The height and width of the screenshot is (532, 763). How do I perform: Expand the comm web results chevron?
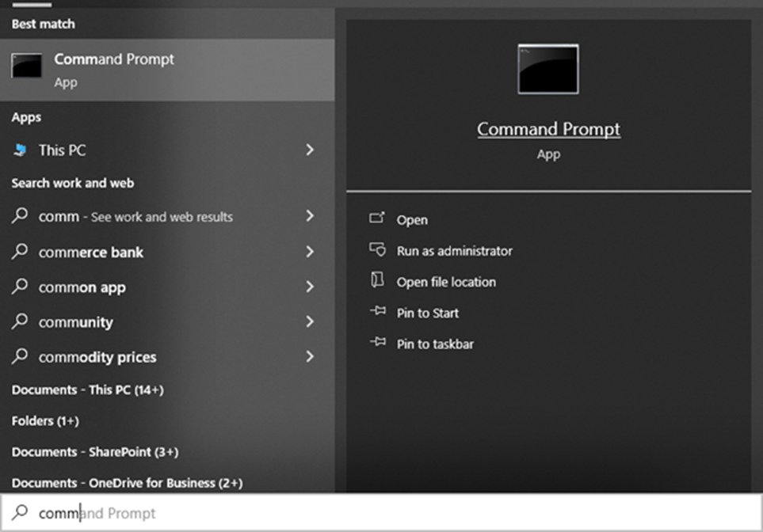coord(310,216)
